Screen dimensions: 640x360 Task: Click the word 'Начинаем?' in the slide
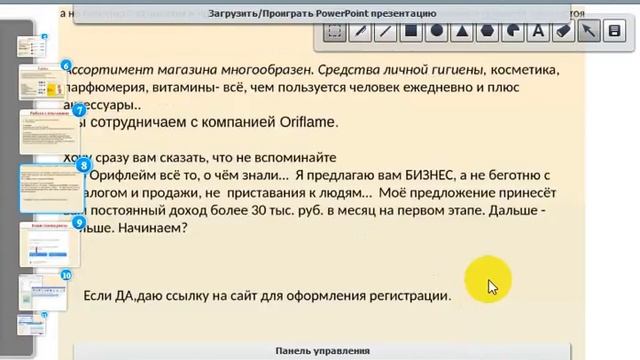(x=153, y=228)
